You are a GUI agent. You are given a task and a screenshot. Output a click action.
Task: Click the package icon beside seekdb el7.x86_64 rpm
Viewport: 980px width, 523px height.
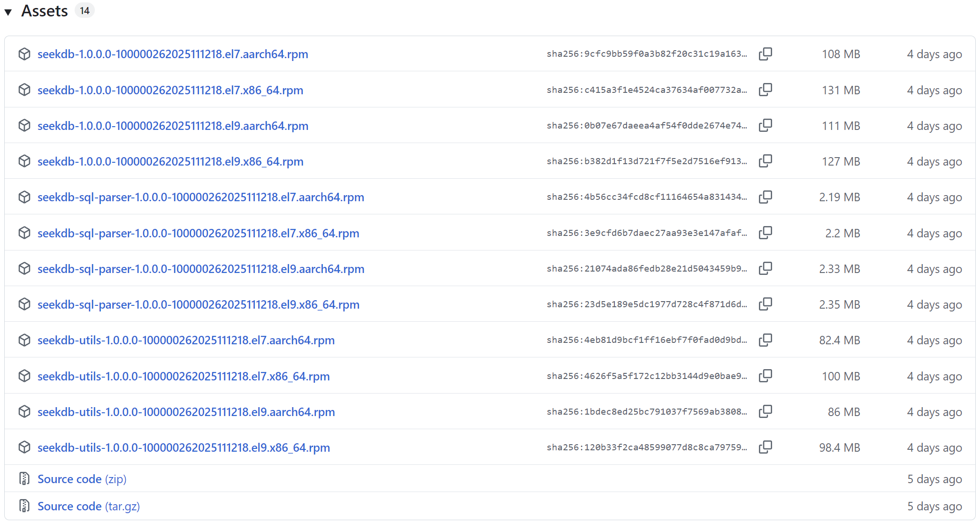click(24, 90)
